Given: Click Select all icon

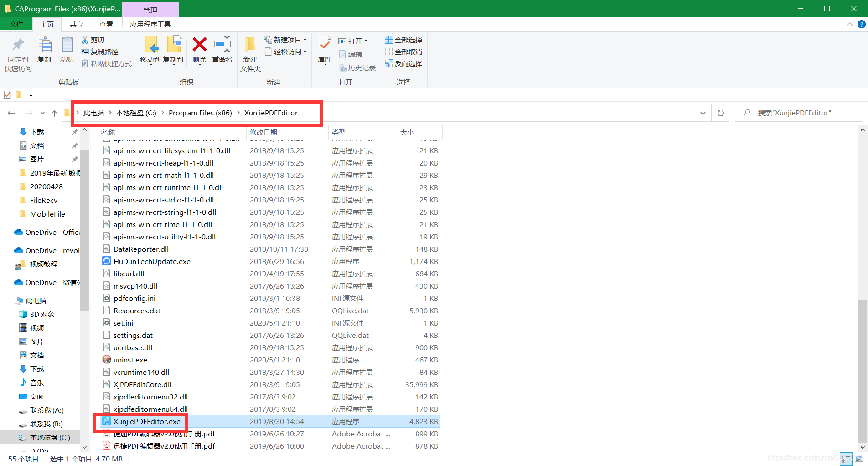Looking at the screenshot, I should pyautogui.click(x=389, y=40).
